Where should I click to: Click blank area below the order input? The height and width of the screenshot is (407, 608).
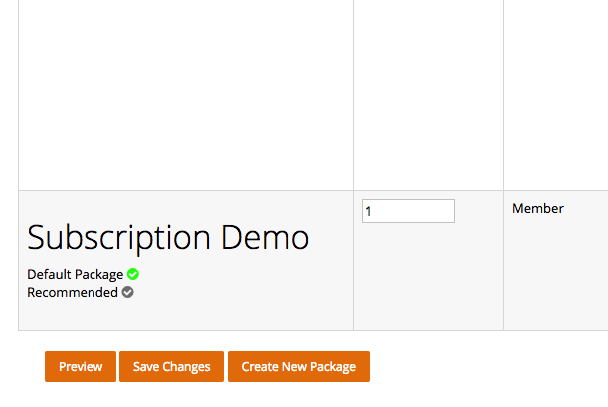(428, 277)
